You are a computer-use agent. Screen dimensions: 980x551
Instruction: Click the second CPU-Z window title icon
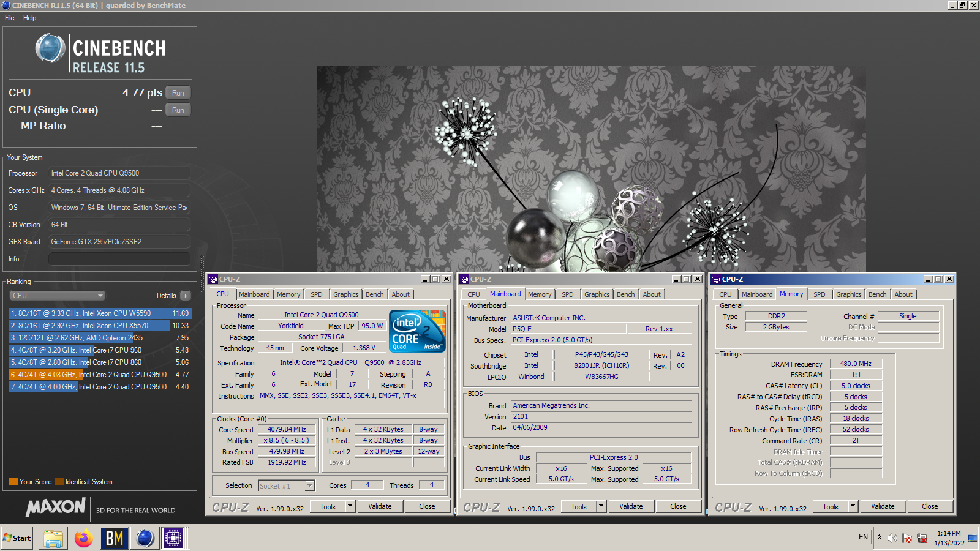click(x=464, y=279)
